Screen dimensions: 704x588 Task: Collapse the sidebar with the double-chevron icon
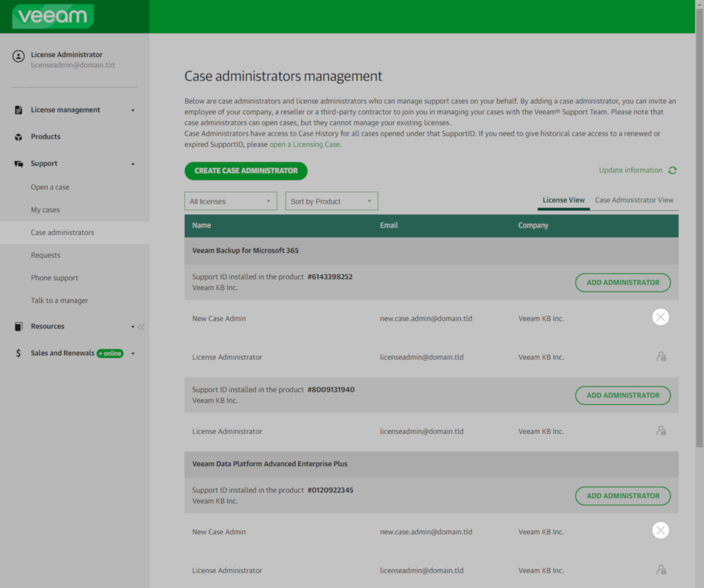(141, 327)
